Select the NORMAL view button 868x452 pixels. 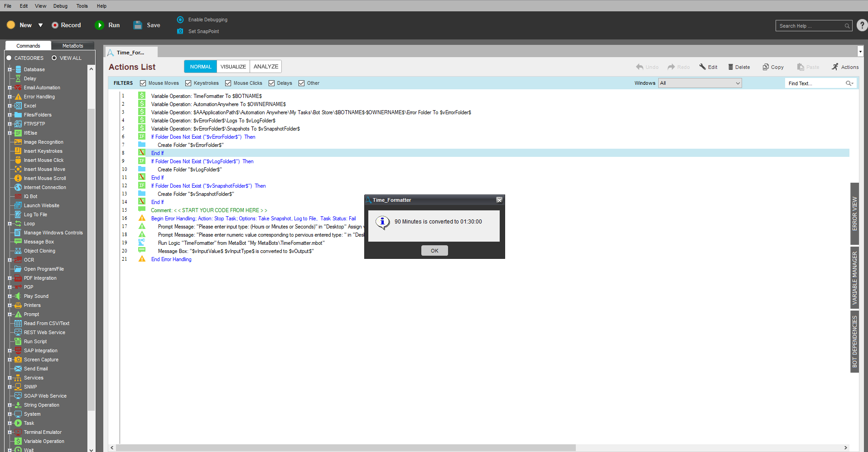(201, 67)
